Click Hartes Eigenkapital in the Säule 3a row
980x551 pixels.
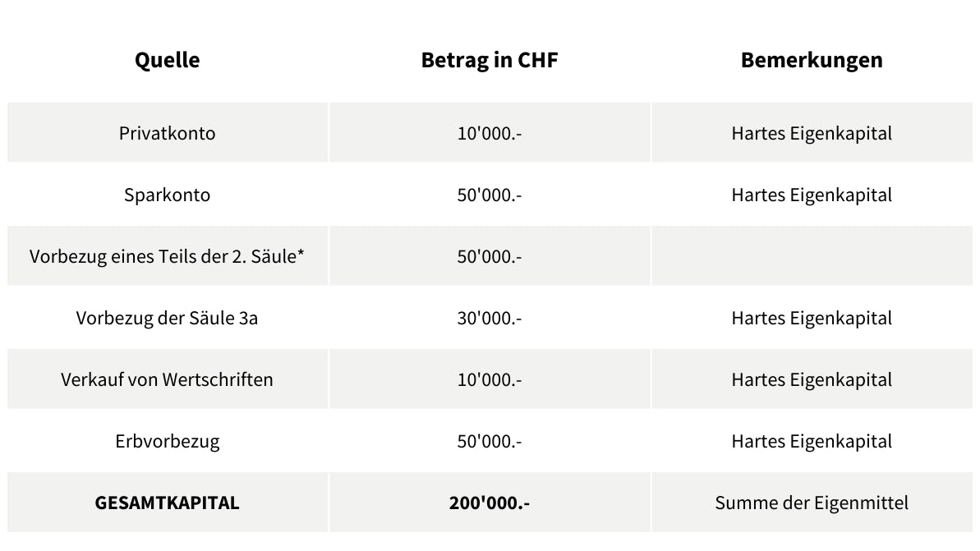coord(812,318)
